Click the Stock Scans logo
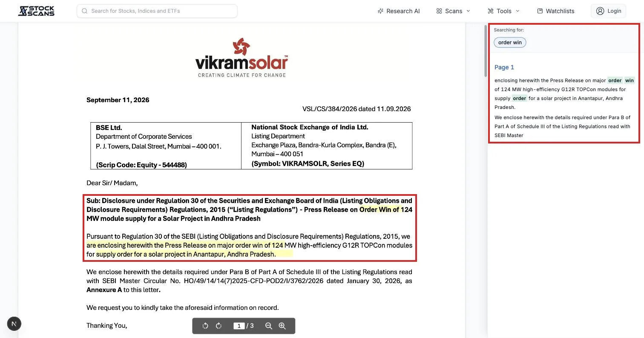Screen dimensions: 644x338 tap(36, 11)
